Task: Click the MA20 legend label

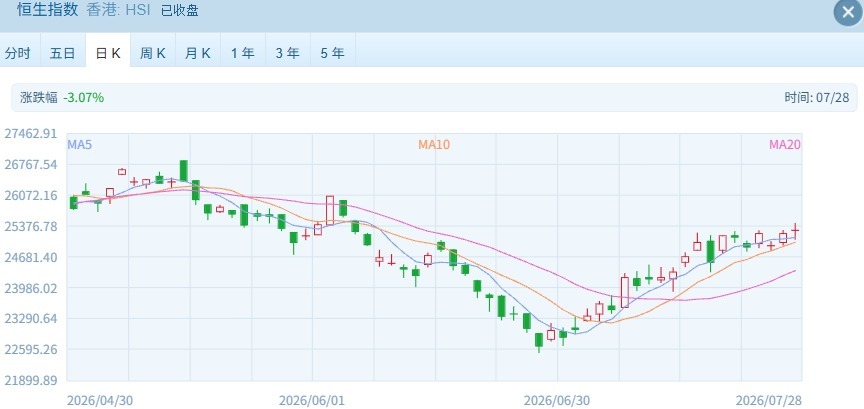Action: [785, 145]
